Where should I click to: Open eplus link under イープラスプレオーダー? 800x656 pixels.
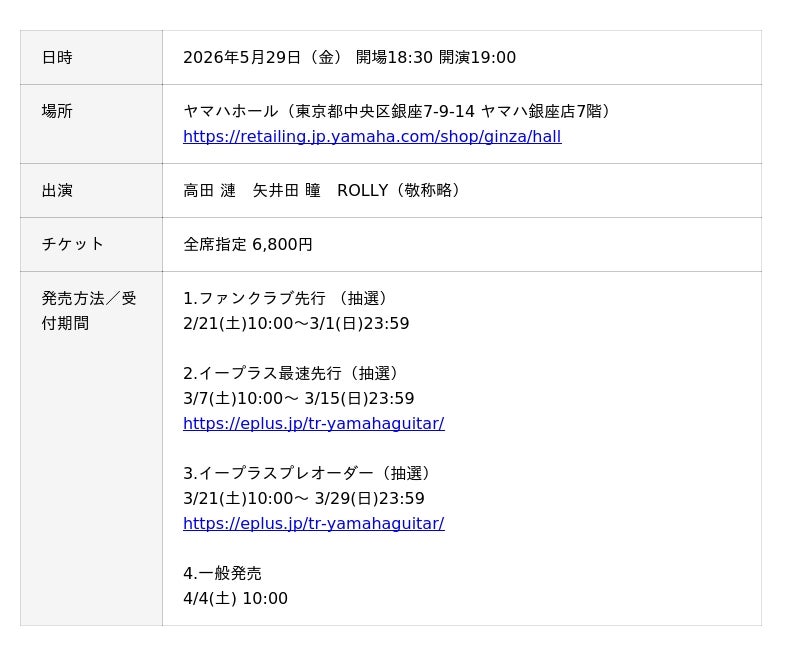pos(313,524)
